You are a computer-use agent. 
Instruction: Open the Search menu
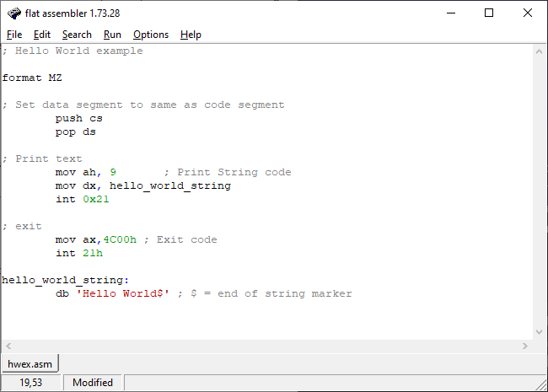(x=77, y=35)
